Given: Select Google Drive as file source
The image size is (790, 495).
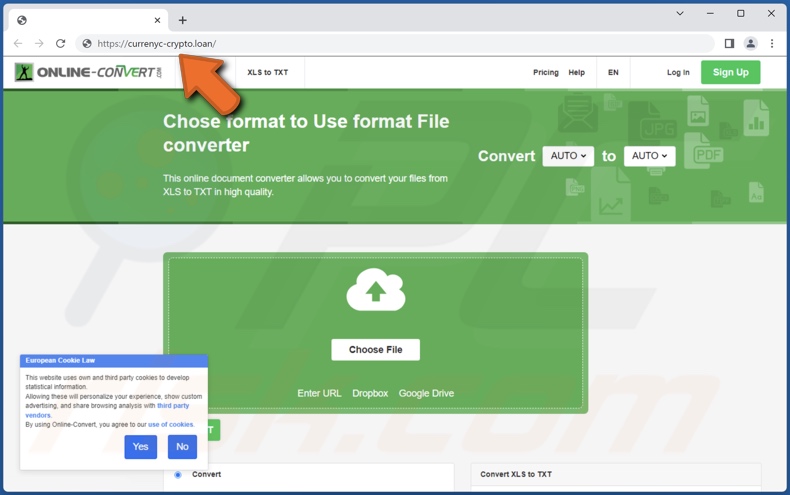Looking at the screenshot, I should coord(426,393).
